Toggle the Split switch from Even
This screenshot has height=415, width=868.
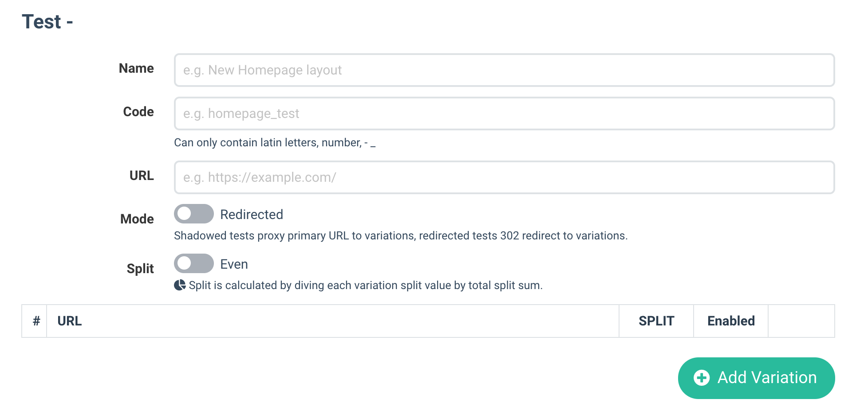[x=193, y=264]
